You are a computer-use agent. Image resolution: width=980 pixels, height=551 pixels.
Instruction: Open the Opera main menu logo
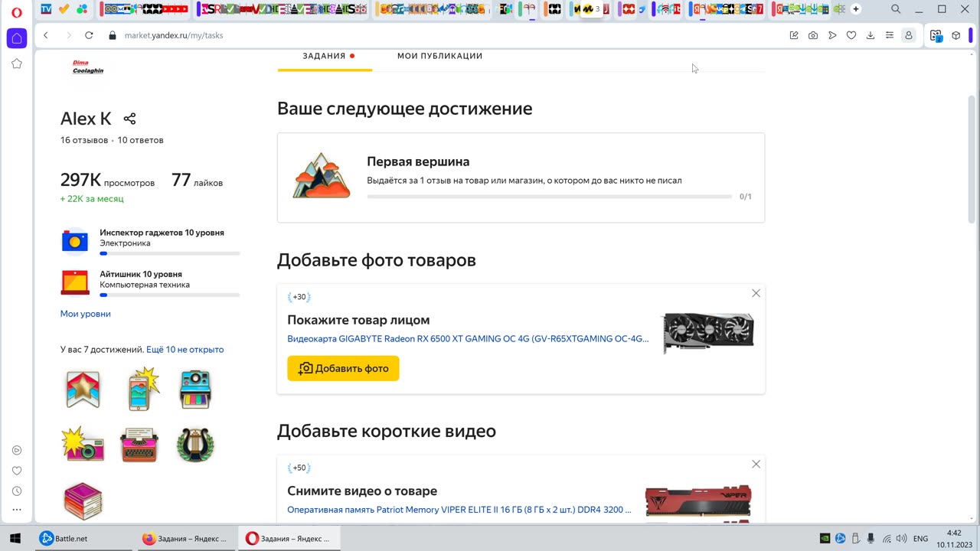17,11
